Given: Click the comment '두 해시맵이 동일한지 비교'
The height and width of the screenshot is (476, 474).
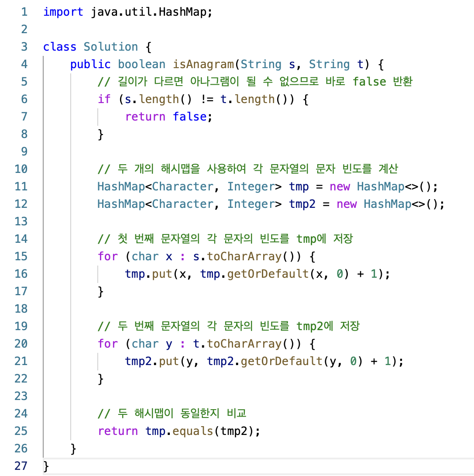Looking at the screenshot, I should [182, 413].
